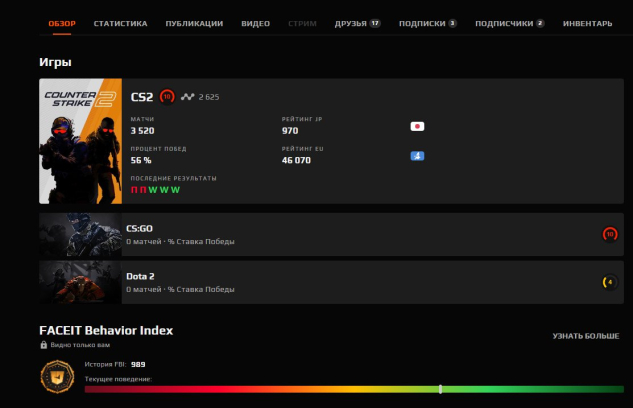Switch to the Статистика tab

click(x=120, y=22)
